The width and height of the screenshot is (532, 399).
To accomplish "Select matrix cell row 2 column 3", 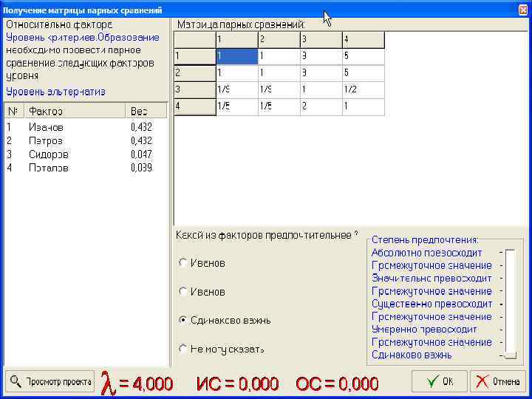I will point(321,73).
